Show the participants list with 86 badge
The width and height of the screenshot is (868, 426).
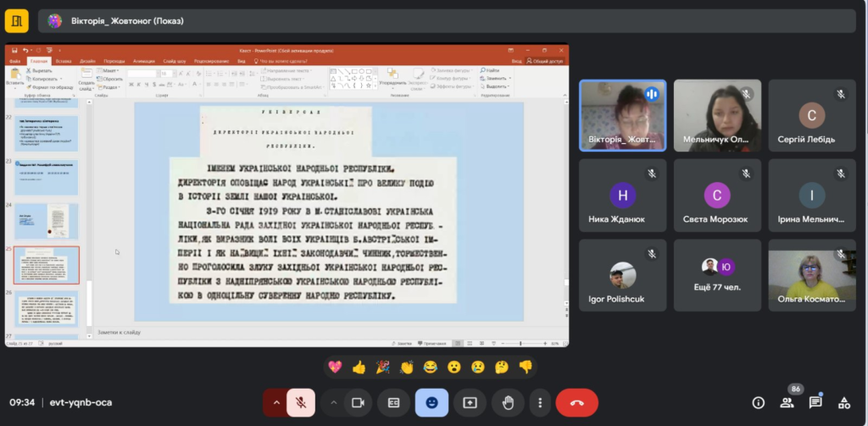coord(787,402)
